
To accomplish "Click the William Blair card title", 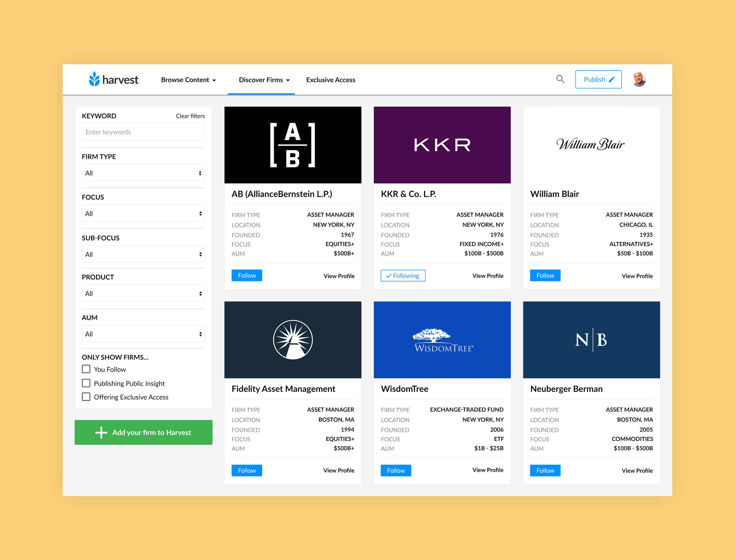I will pyautogui.click(x=555, y=194).
